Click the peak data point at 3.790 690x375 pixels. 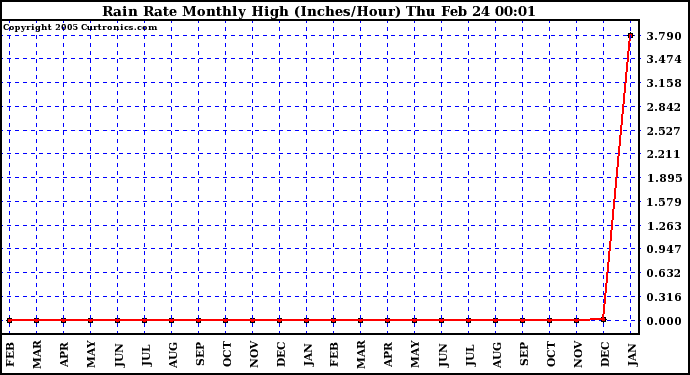(x=631, y=36)
